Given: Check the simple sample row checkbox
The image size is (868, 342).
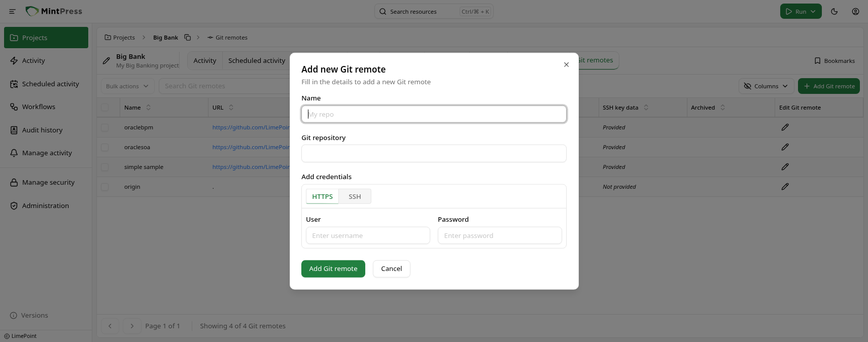Looking at the screenshot, I should coord(105,167).
